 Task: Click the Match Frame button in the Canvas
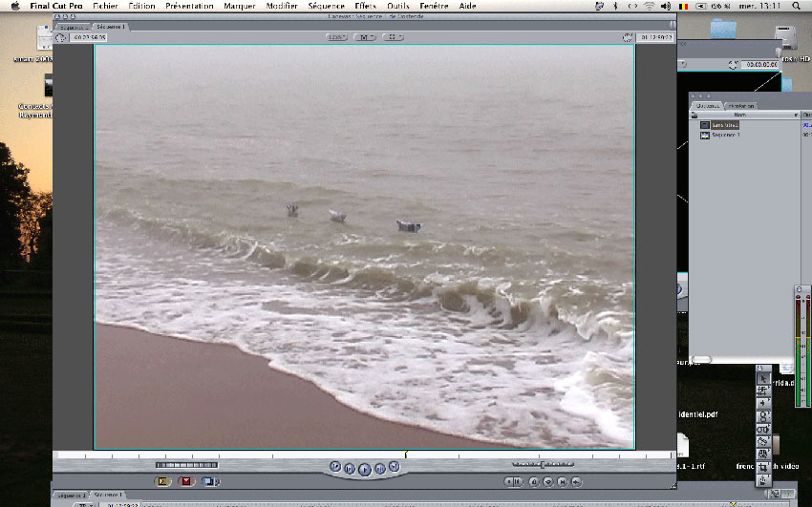click(x=576, y=481)
